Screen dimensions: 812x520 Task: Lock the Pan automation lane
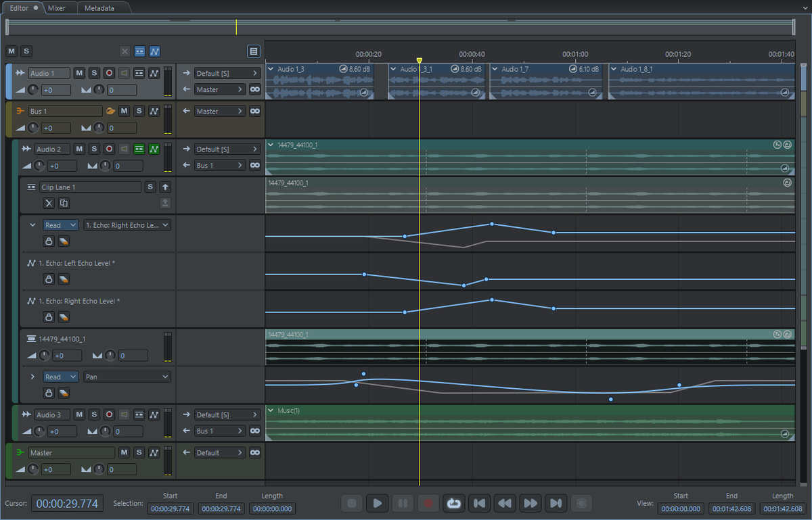point(49,392)
